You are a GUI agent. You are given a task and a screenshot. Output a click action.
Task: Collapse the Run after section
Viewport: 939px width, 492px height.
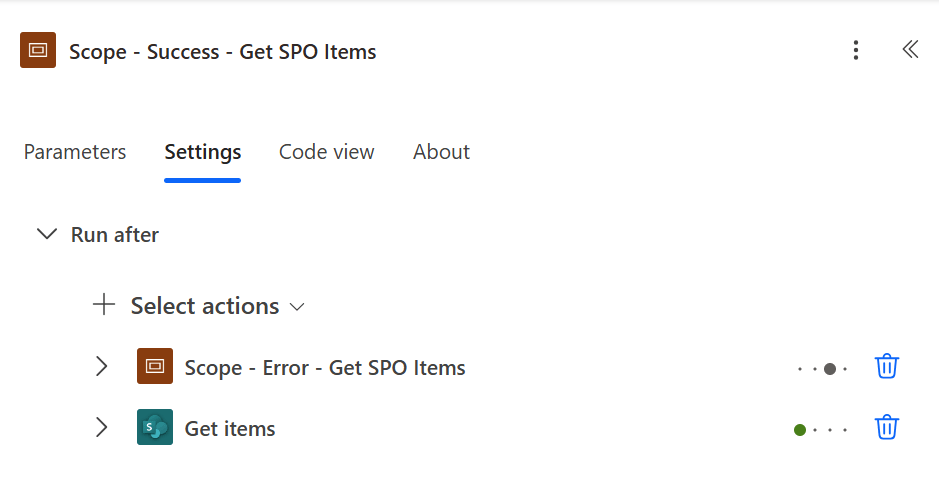tap(46, 235)
